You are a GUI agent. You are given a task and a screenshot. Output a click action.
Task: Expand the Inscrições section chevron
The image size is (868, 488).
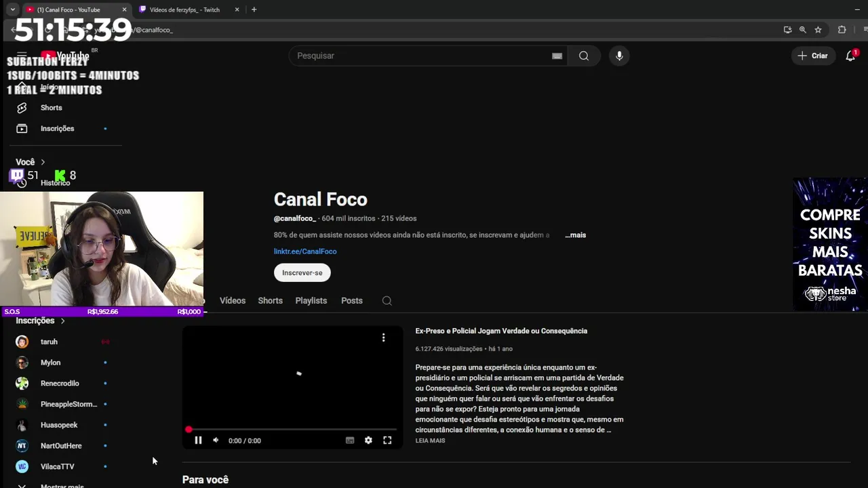coord(62,321)
